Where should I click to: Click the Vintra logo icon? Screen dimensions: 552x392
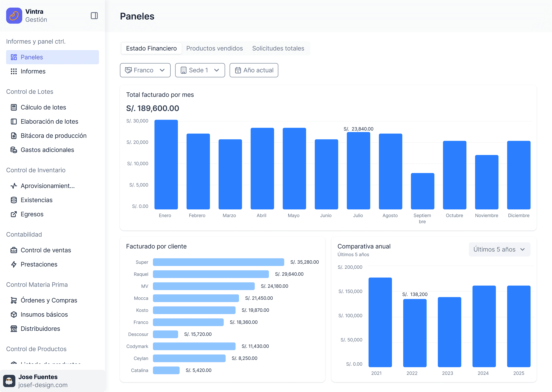coord(14,16)
